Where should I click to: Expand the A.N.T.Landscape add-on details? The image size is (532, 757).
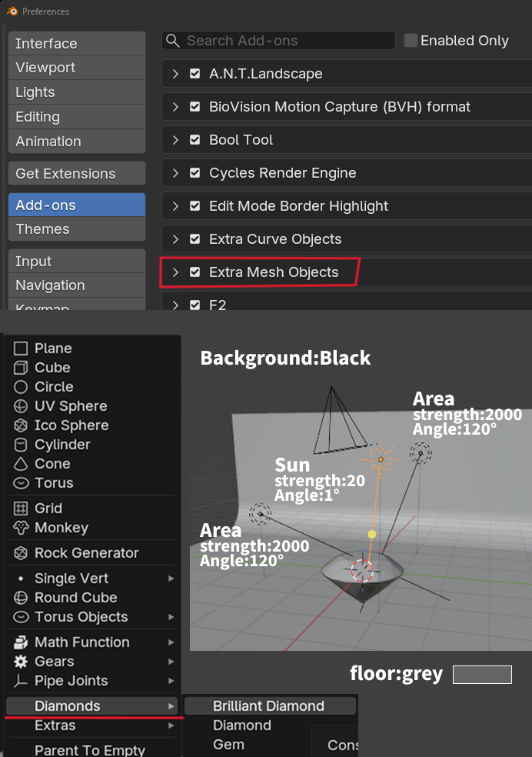175,74
